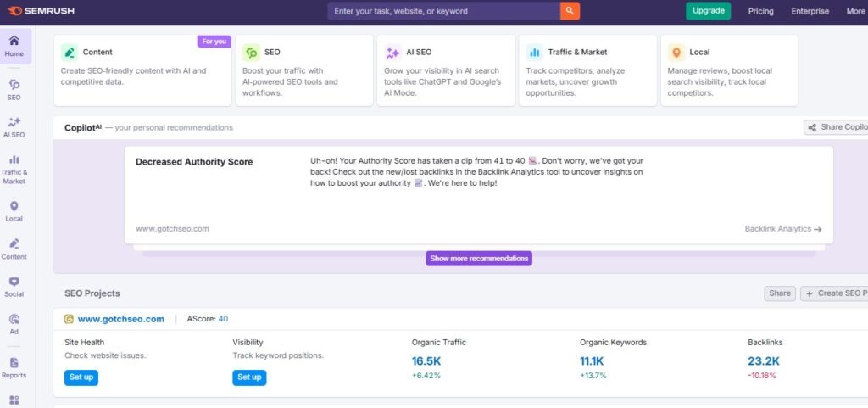Select the Content pencil icon in sidebar
The height and width of the screenshot is (408, 868).
tap(14, 244)
